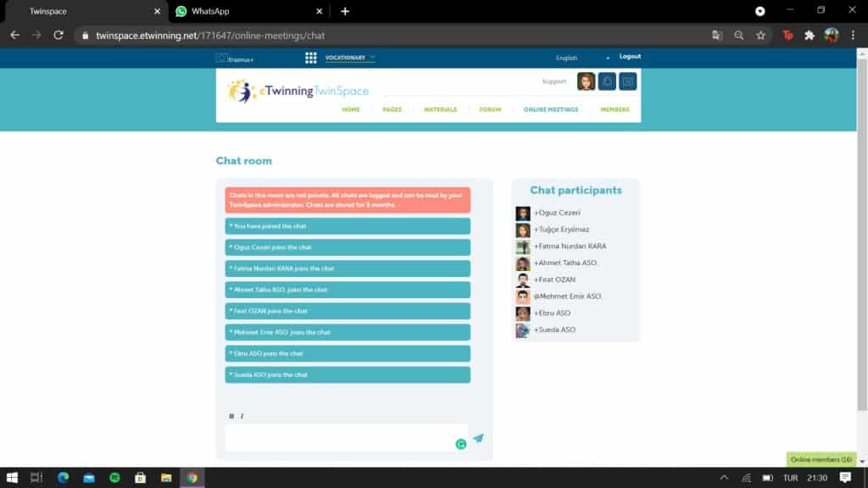The height and width of the screenshot is (488, 868).
Task: Click the Logout link
Action: pyautogui.click(x=630, y=57)
